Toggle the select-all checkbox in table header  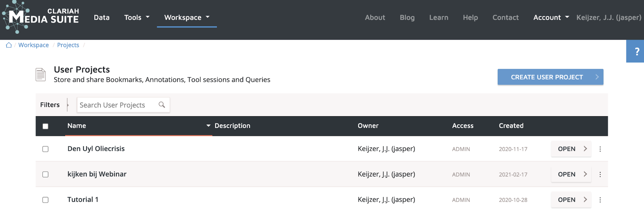coord(45,126)
